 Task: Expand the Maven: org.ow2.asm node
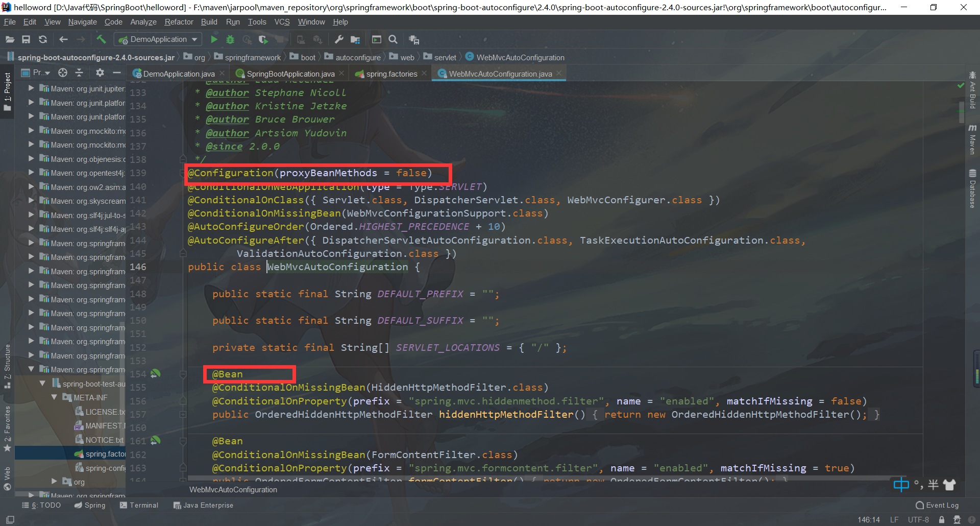pyautogui.click(x=31, y=187)
